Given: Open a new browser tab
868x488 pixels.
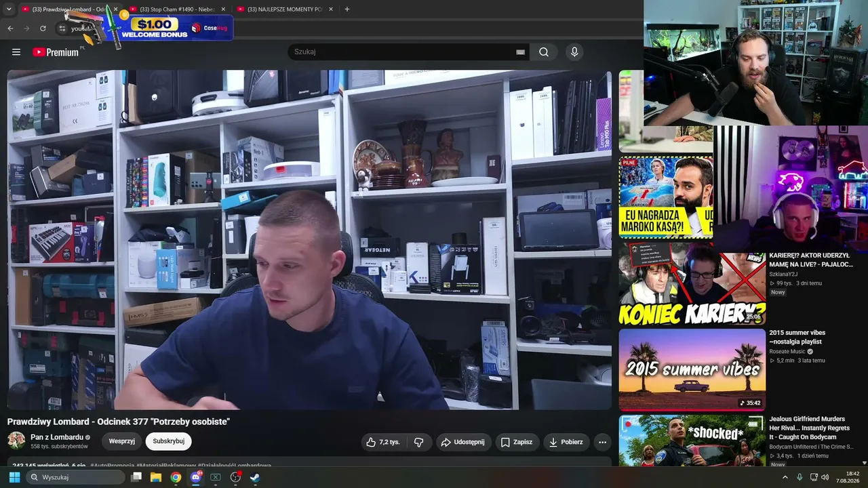Looking at the screenshot, I should pyautogui.click(x=347, y=9).
